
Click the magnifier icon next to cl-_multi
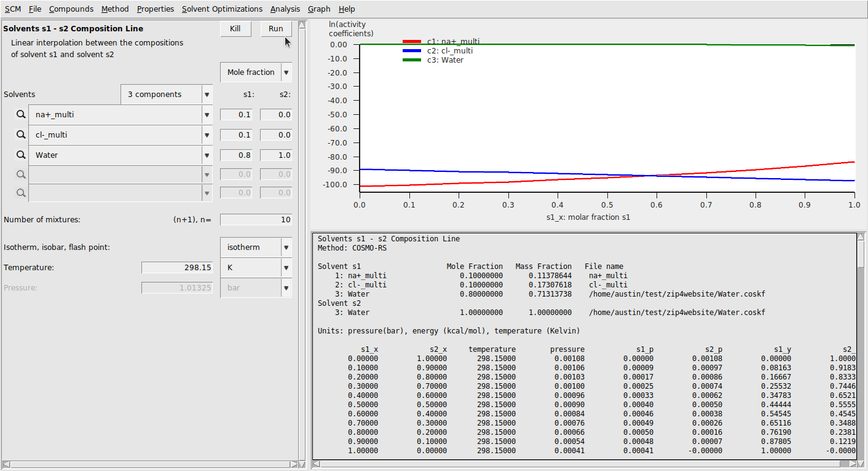click(21, 135)
